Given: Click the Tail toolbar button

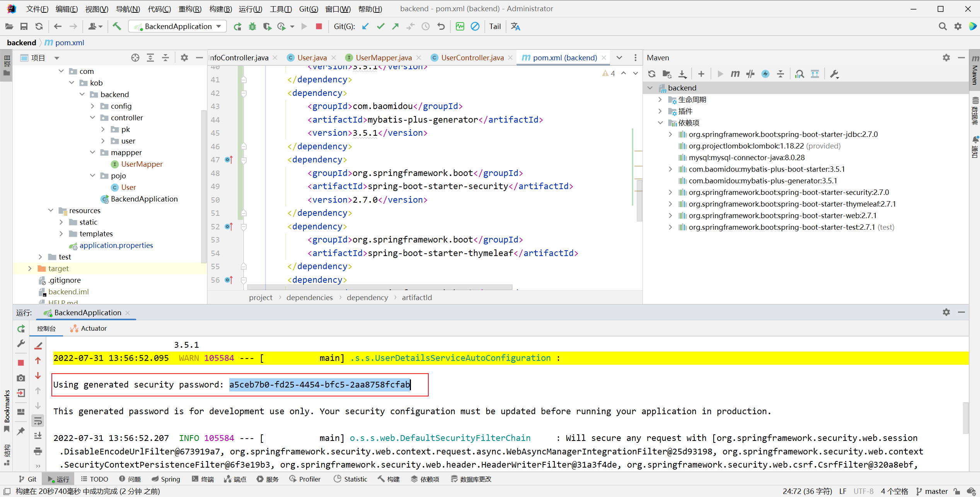Looking at the screenshot, I should pyautogui.click(x=495, y=26).
